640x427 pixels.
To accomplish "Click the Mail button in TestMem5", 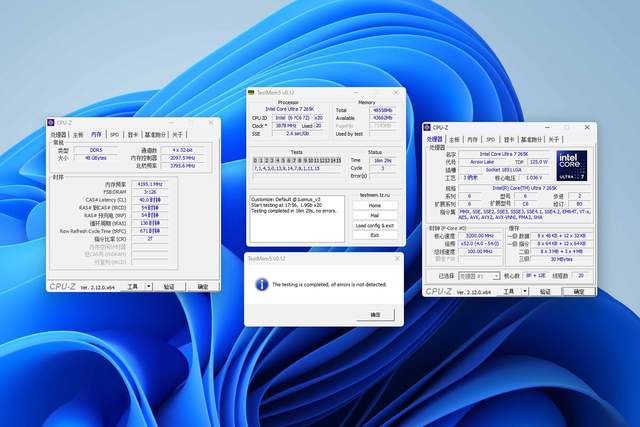I will (375, 215).
